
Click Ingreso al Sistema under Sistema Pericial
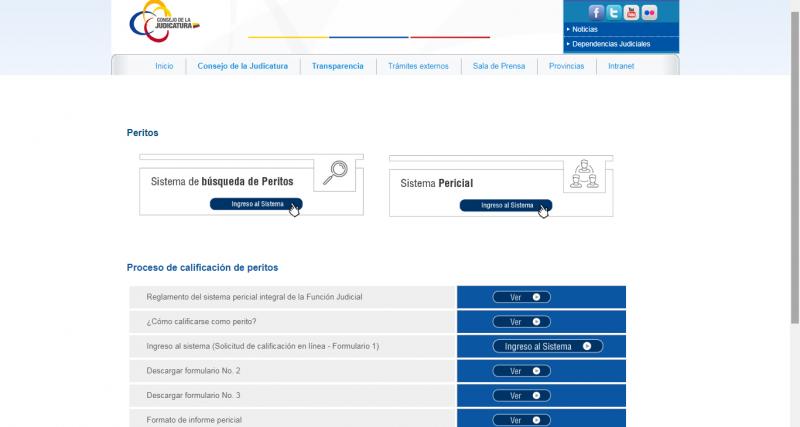(506, 206)
